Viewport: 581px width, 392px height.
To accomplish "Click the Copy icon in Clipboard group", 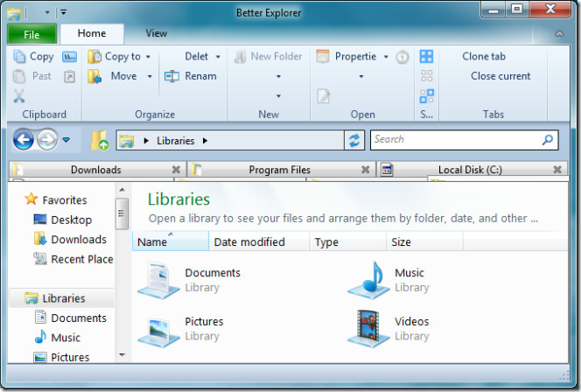I will pos(19,57).
